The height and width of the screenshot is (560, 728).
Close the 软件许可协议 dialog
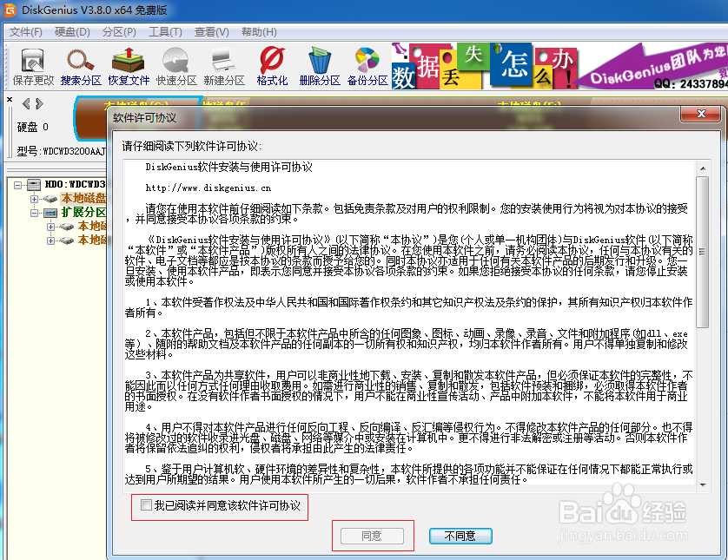(x=701, y=114)
